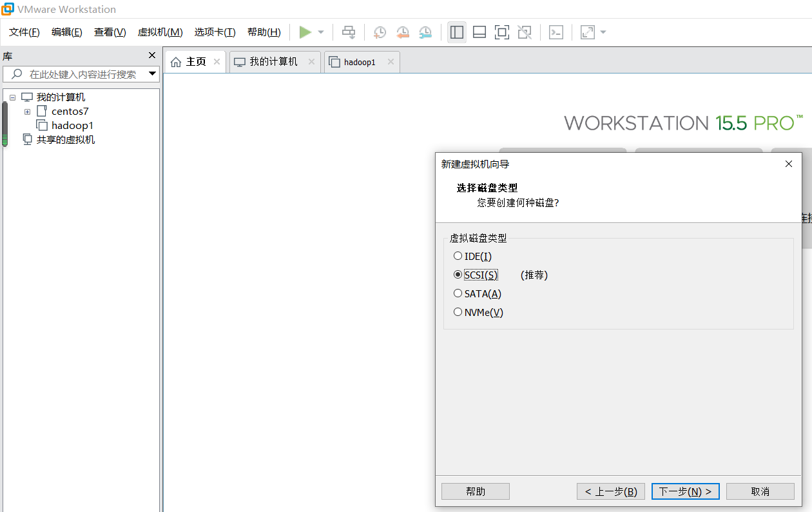Select the SCSI(S) disk type radio button
Viewport: 812px width, 512px height.
[x=458, y=275]
